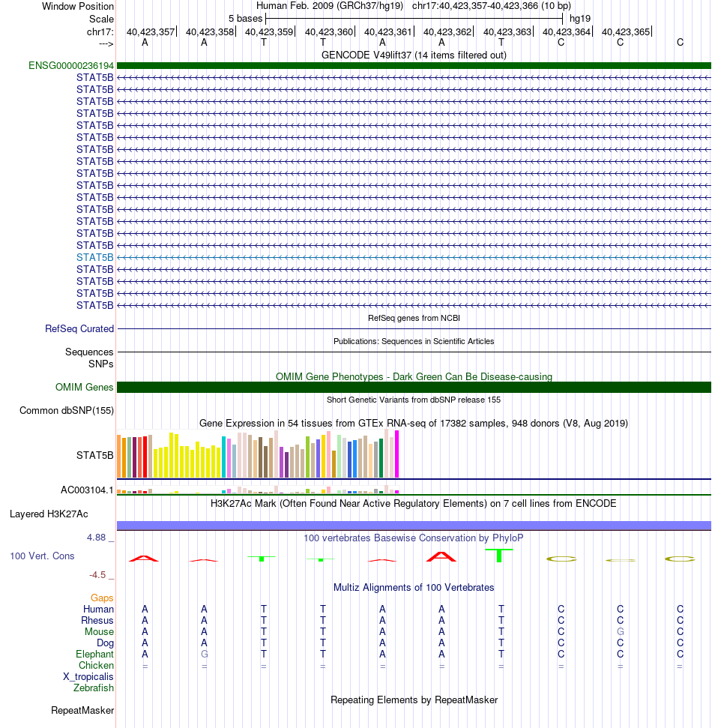Open 'RefSeq genes from NCBI' track title
Viewport: 712px width, 728px height.
click(414, 318)
